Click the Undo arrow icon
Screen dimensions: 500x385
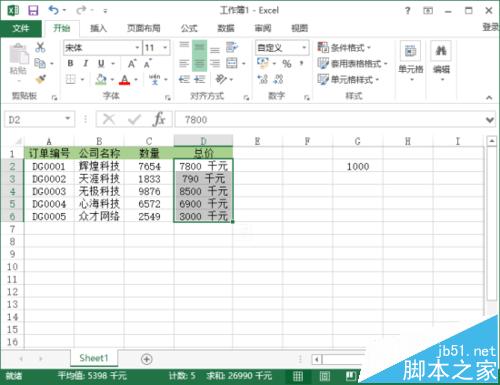pos(54,10)
